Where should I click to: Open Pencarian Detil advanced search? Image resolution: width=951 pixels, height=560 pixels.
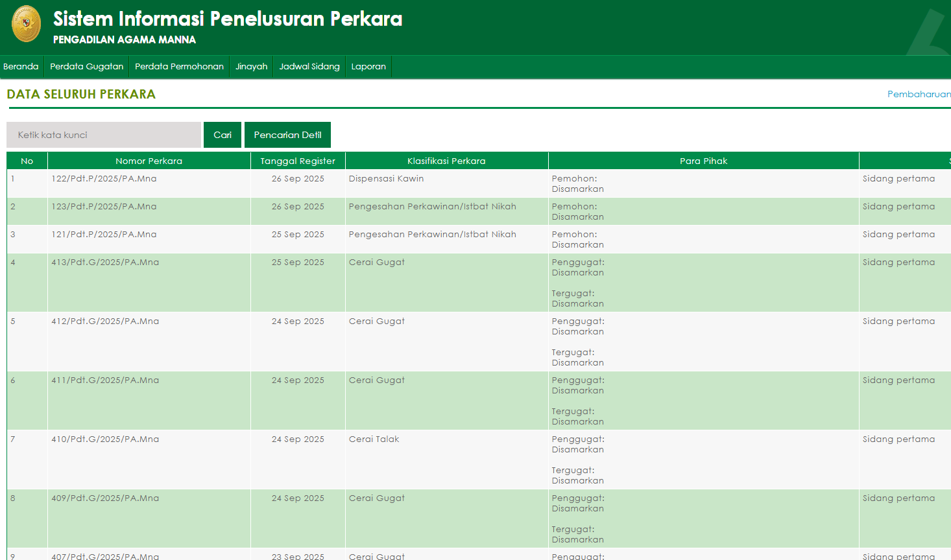[x=287, y=135]
